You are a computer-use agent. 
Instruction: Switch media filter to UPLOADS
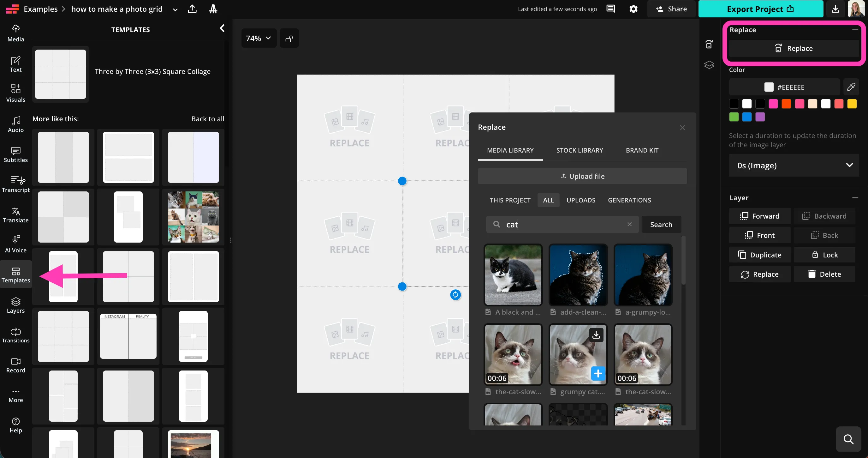pos(580,200)
